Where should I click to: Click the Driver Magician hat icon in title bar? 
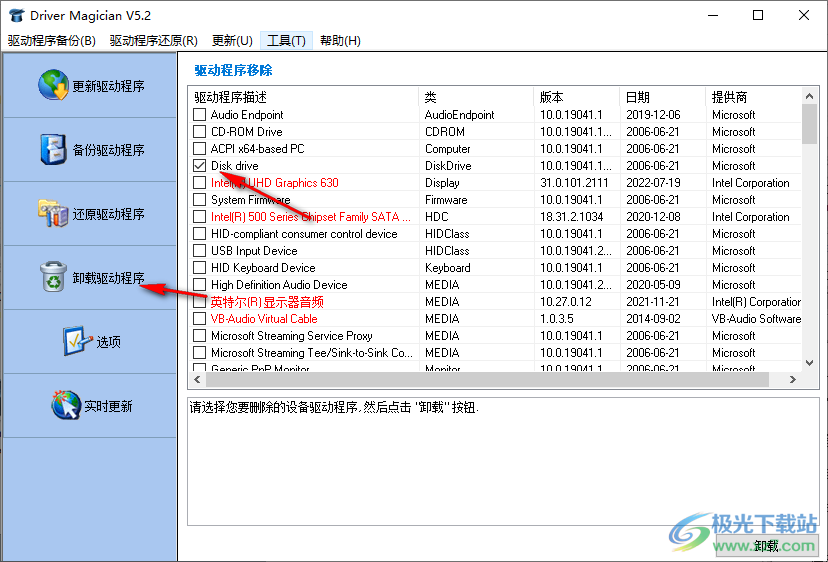(16, 15)
